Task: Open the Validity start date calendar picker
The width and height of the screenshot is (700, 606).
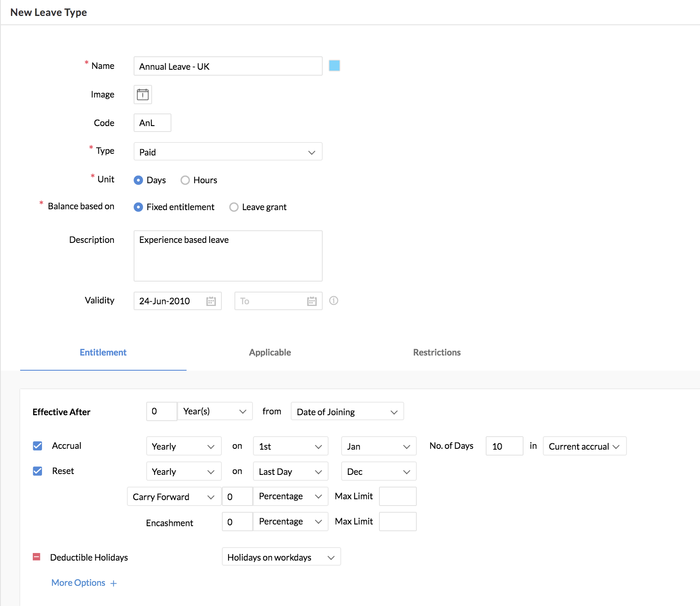Action: pyautogui.click(x=211, y=301)
